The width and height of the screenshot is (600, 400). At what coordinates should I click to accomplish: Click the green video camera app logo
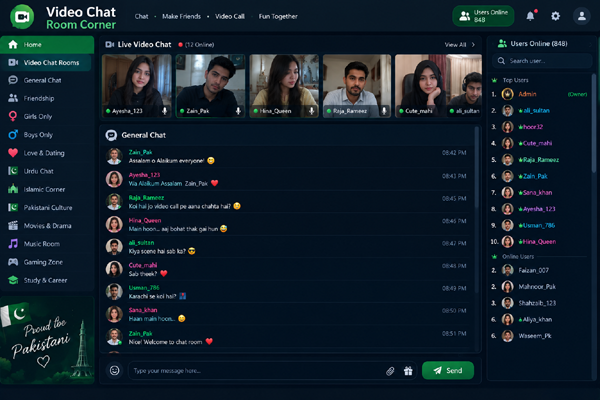pyautogui.click(x=22, y=17)
